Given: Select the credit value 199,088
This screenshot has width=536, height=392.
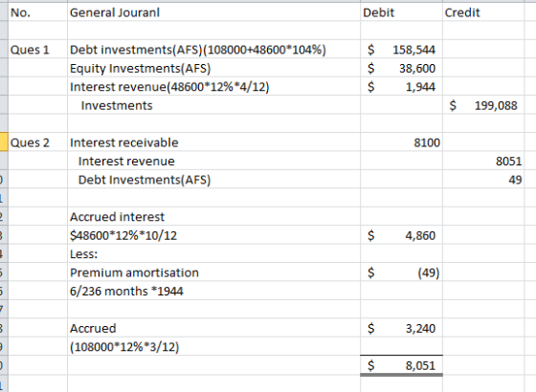Looking at the screenshot, I should [483, 105].
